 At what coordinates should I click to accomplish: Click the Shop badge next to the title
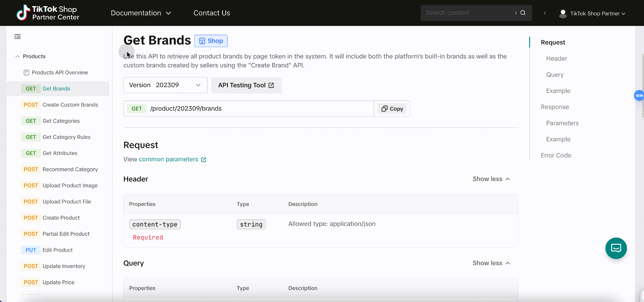(211, 41)
